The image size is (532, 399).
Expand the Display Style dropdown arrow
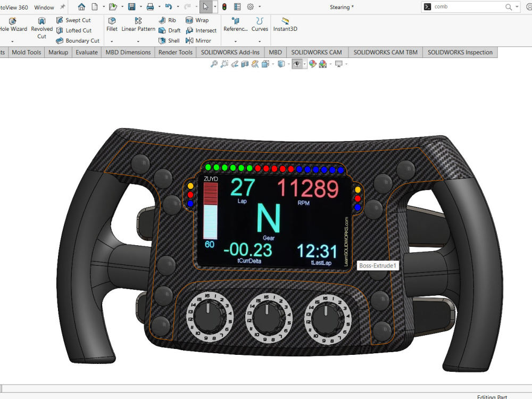[289, 64]
